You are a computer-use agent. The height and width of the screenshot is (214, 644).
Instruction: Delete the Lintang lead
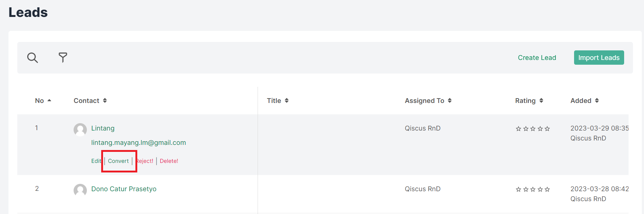(x=169, y=161)
